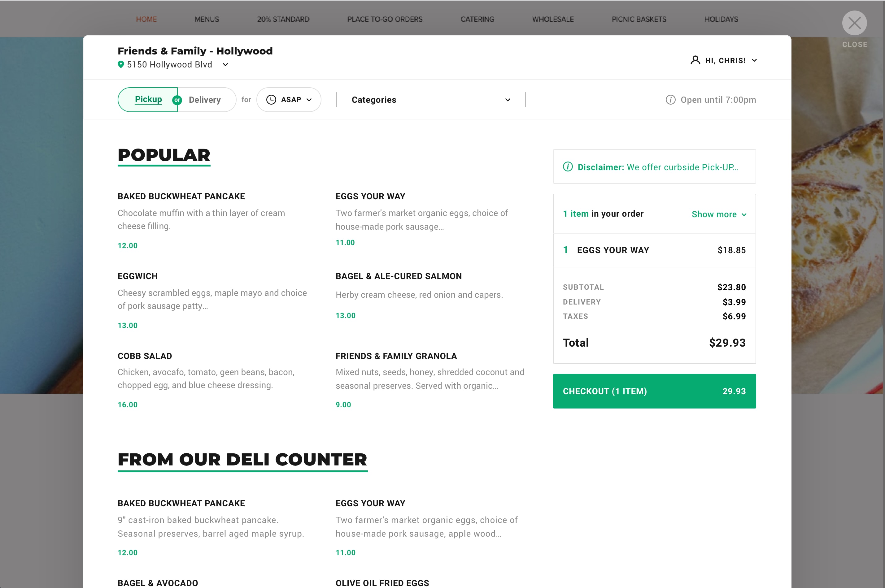This screenshot has height=588, width=885.
Task: Expand the 5150 Hollywood Blvd address chevron
Action: tap(225, 65)
